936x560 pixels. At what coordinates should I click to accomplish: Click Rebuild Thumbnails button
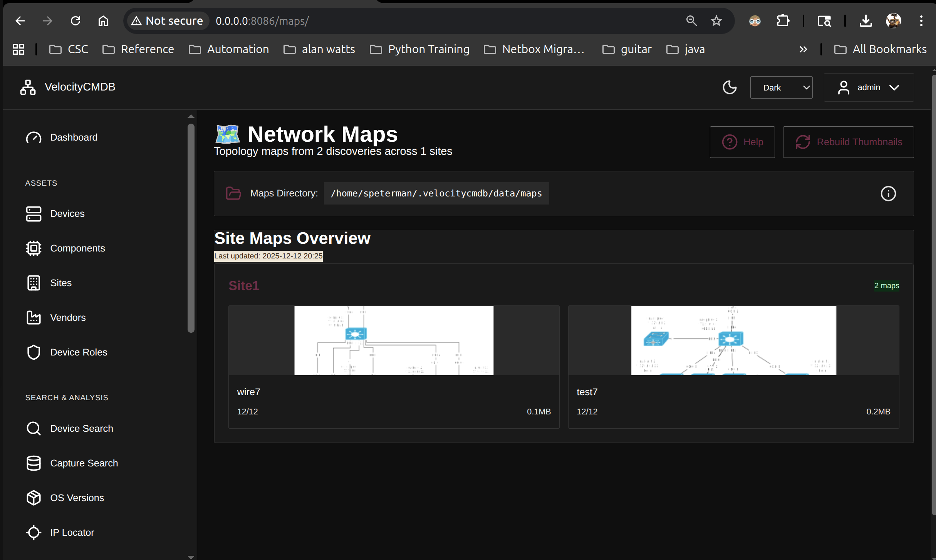848,142
